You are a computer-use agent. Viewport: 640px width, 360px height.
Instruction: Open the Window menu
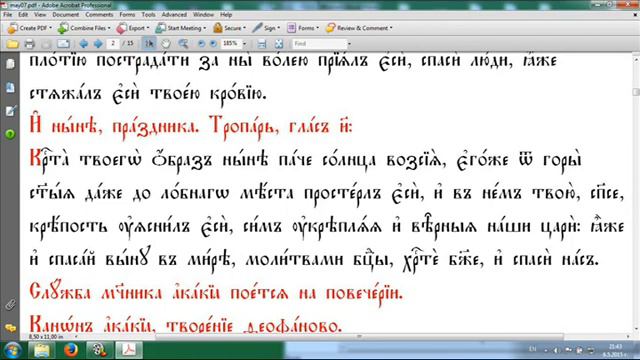(203, 14)
